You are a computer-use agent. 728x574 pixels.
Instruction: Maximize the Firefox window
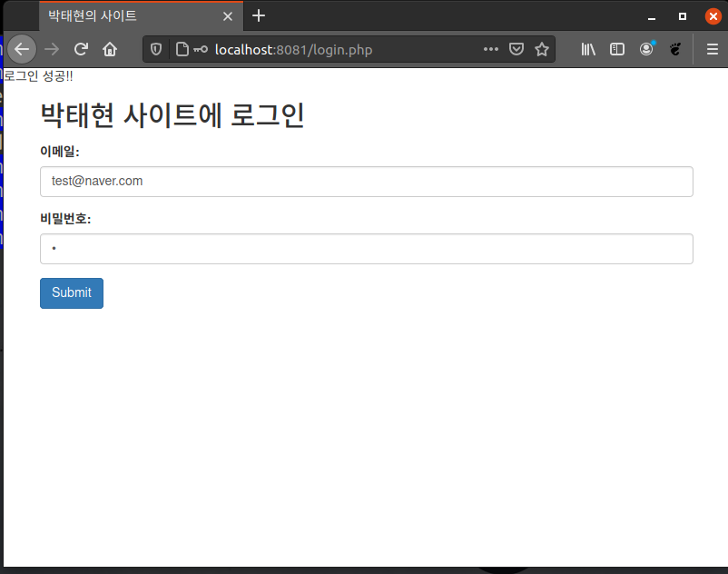point(683,16)
